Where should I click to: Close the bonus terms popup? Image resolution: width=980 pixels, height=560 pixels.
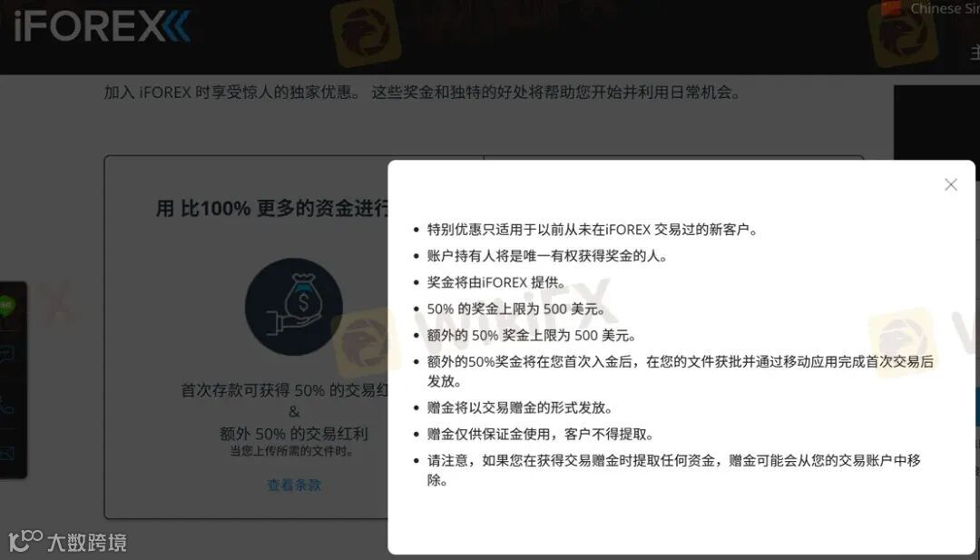click(951, 185)
